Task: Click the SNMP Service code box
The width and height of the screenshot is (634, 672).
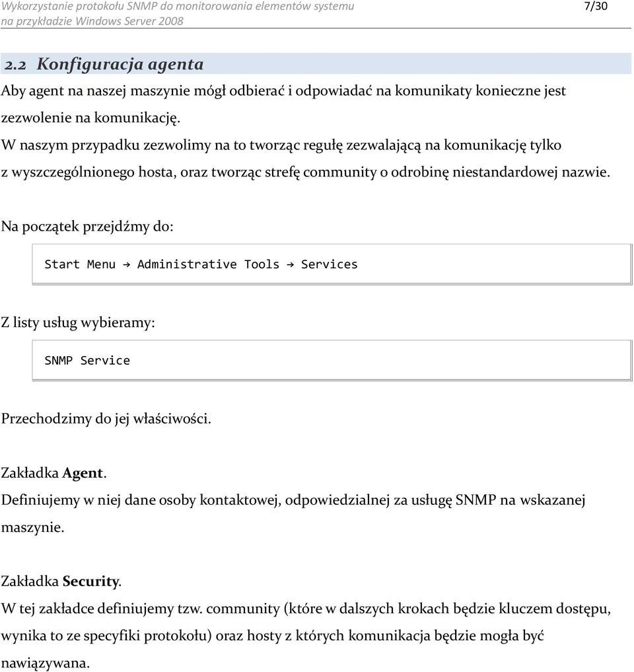Action: tap(332, 360)
